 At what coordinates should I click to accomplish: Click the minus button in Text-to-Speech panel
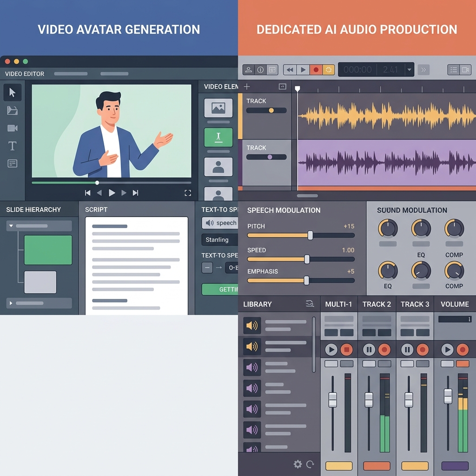pos(207,267)
